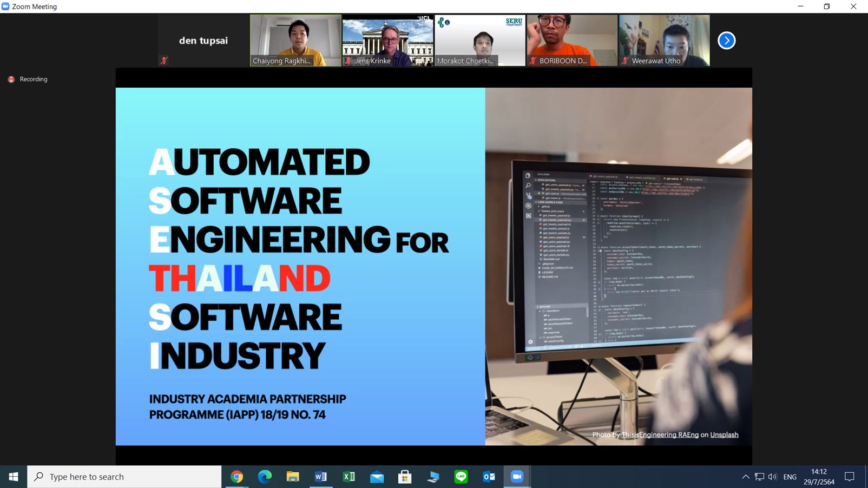The image size is (868, 488).
Task: Show next participants with blue arrow
Action: click(726, 41)
